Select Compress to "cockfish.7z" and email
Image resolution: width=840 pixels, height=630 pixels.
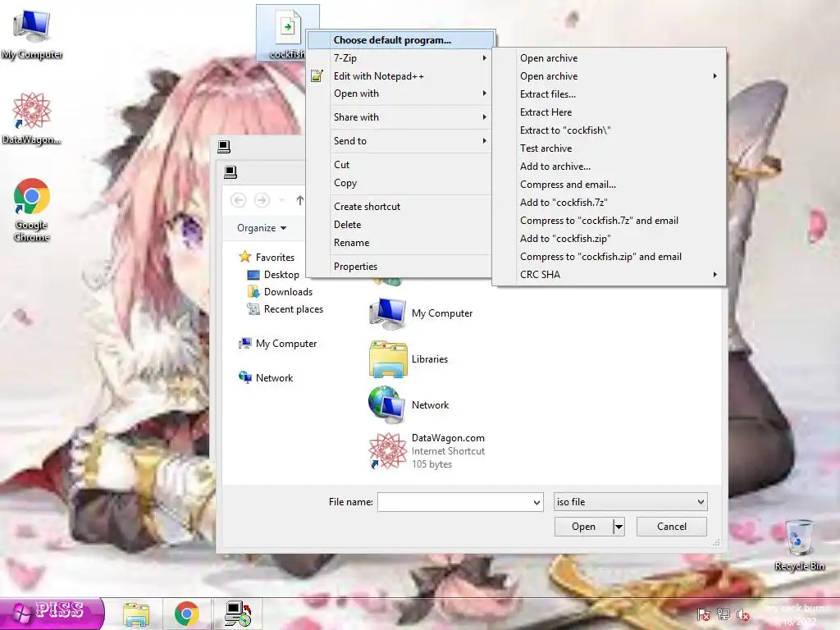pos(609,220)
